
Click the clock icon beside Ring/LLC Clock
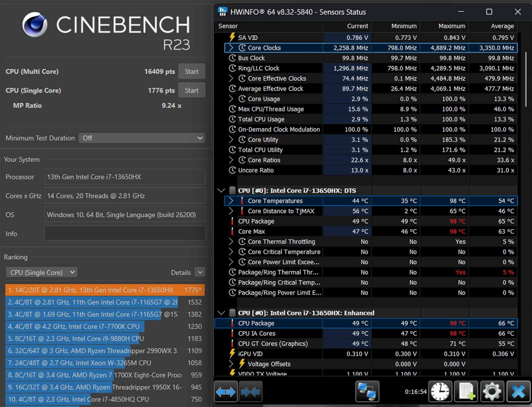click(x=232, y=68)
